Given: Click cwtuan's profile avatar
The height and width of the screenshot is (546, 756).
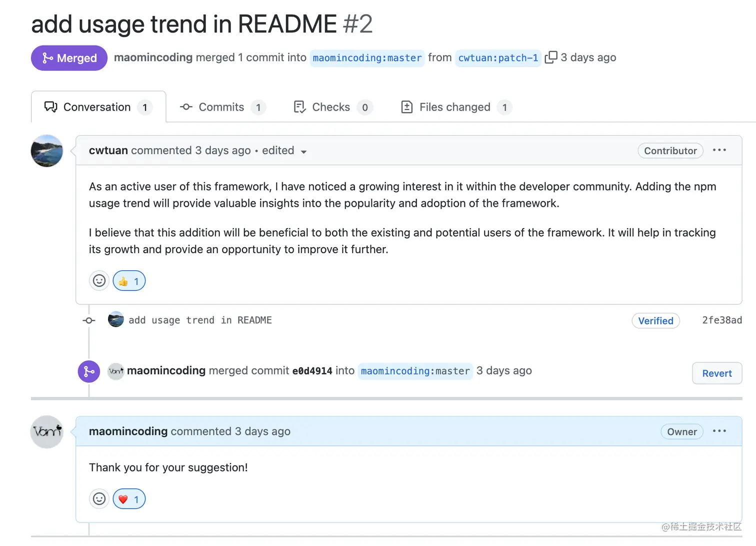Looking at the screenshot, I should tap(47, 151).
